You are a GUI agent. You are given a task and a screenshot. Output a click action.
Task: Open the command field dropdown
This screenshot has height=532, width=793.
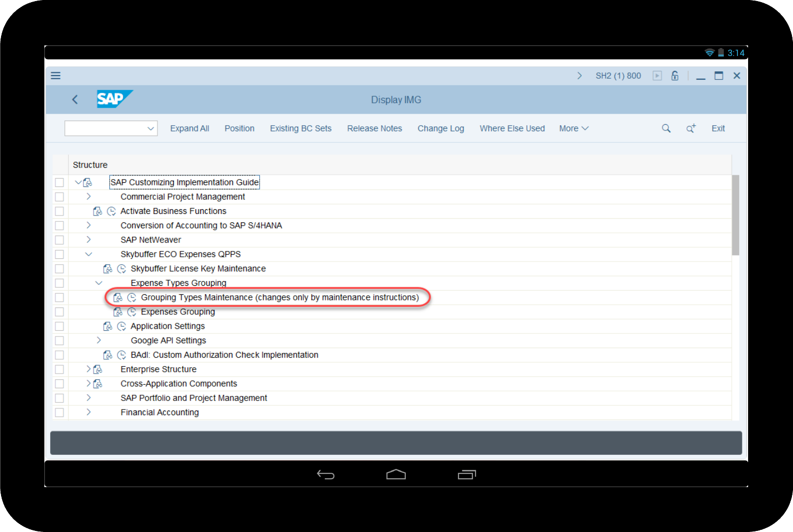(x=151, y=128)
